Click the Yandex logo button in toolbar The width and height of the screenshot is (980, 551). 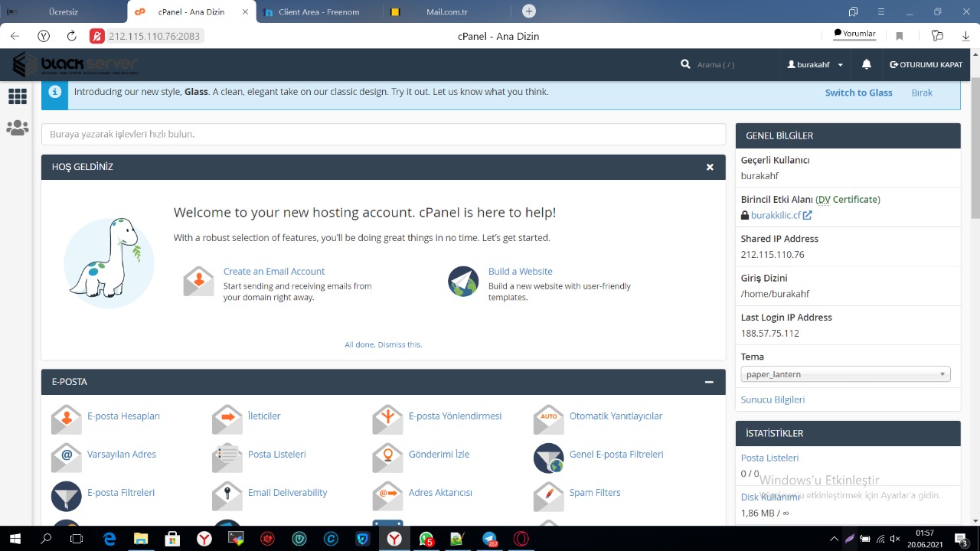pyautogui.click(x=44, y=36)
